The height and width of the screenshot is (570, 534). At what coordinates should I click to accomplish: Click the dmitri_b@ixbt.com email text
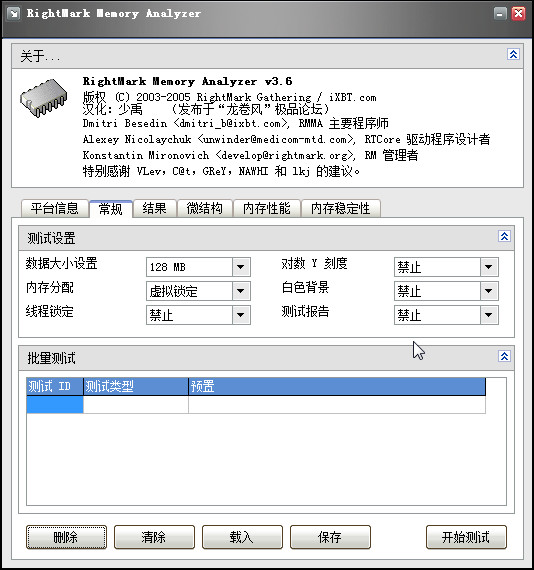(x=230, y=124)
